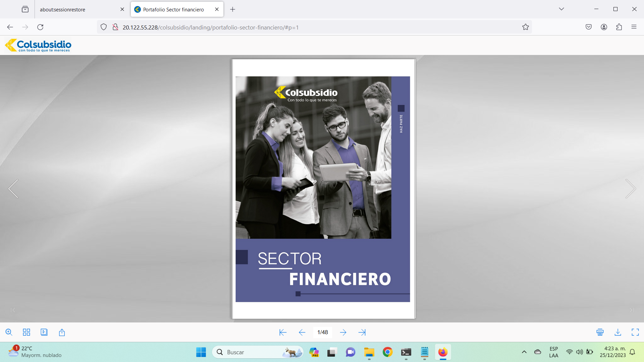Click the zoom in magnifier icon
Image resolution: width=644 pixels, height=362 pixels.
tap(9, 332)
